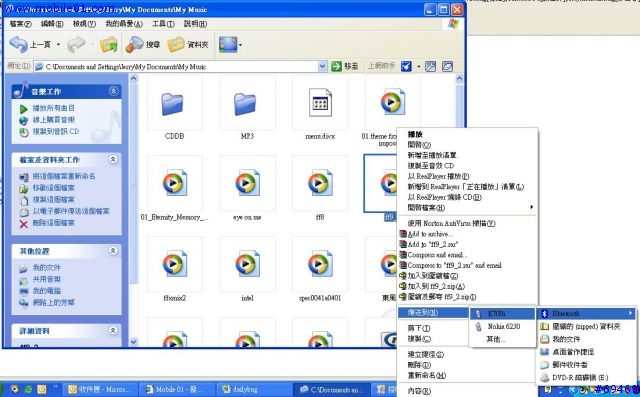Viewport: 640px width, 397px height.
Task: Open the 編輯(E) menu
Action: pos(52,24)
